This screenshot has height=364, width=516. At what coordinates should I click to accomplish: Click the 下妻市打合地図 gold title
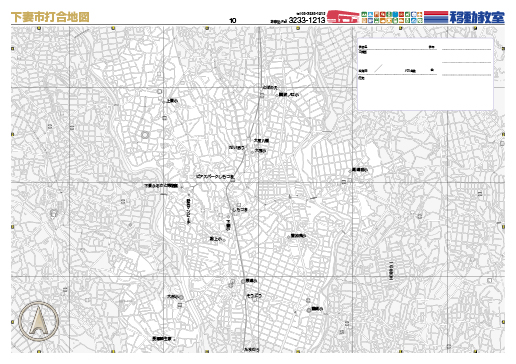(x=50, y=17)
